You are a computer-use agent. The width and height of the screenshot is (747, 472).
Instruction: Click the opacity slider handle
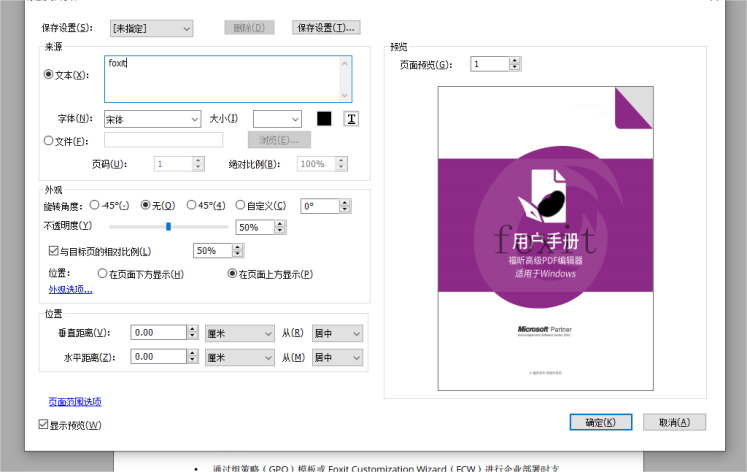coord(168,227)
